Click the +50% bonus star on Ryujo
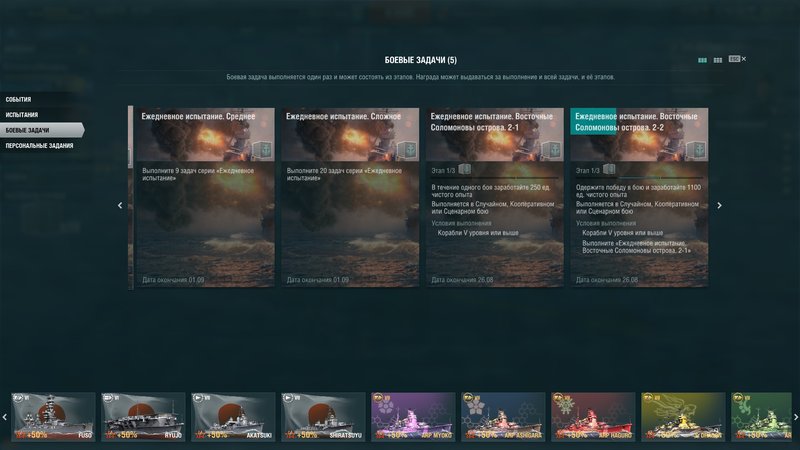 point(110,435)
